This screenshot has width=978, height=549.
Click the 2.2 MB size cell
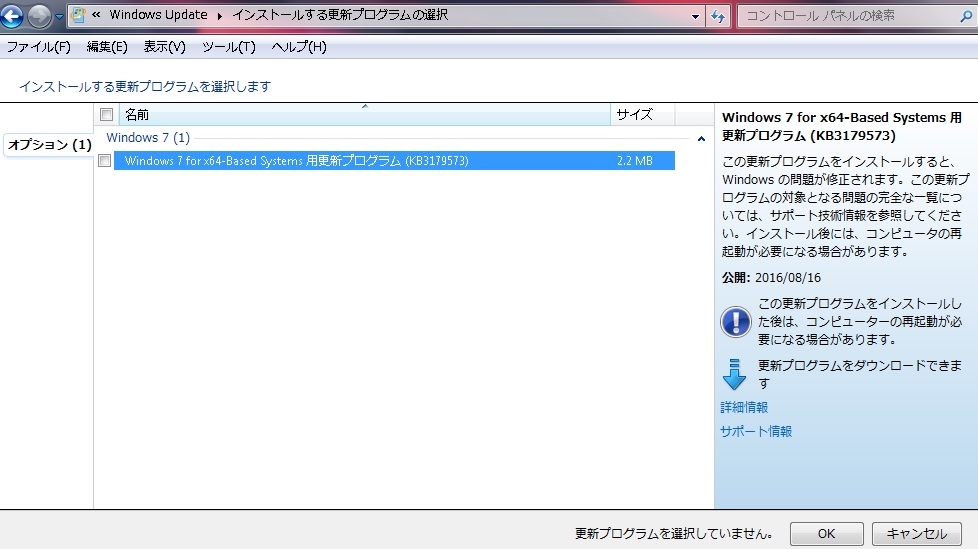tap(635, 161)
